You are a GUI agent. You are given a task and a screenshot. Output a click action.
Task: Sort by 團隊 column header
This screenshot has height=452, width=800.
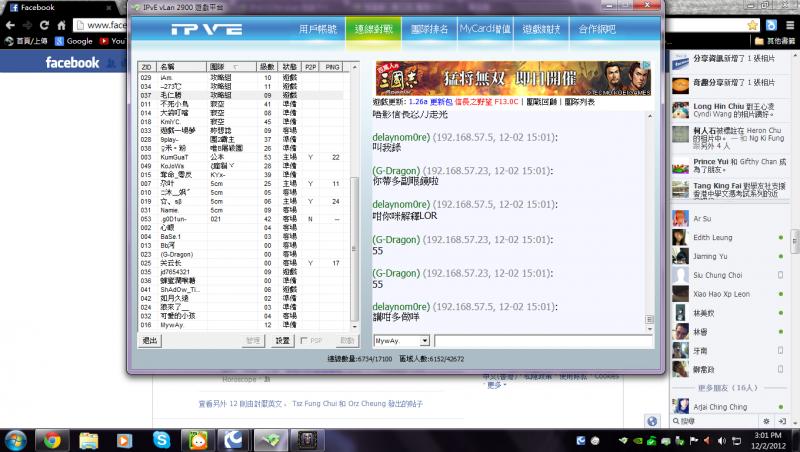(x=232, y=67)
